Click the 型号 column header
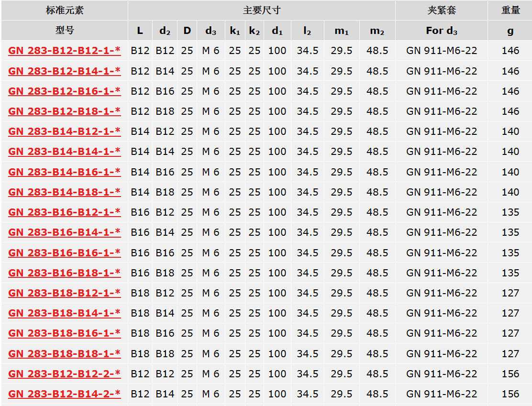Screen dimensions: 532x406 click(x=65, y=30)
